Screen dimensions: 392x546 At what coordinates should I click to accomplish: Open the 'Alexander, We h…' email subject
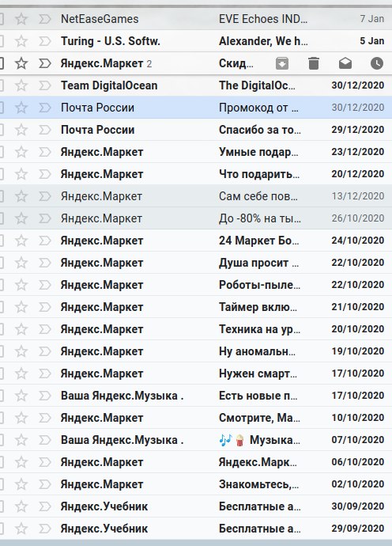pyautogui.click(x=263, y=41)
